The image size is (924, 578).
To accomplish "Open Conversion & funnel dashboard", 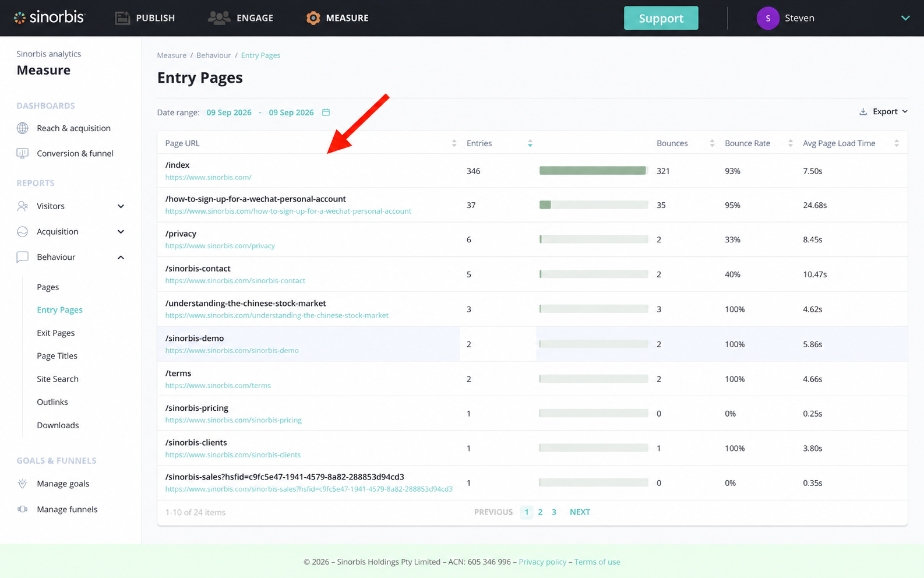I will 75,153.
